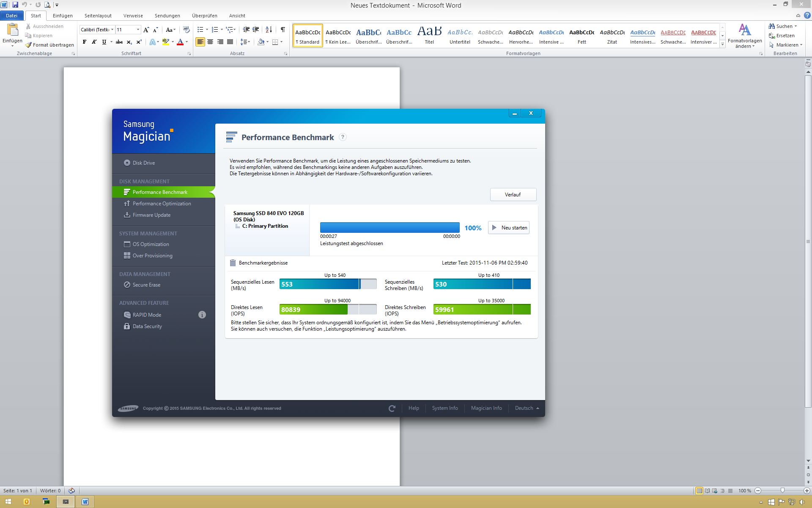812x508 pixels.
Task: Open the Seitenlayout ribbon tab
Action: (98, 16)
